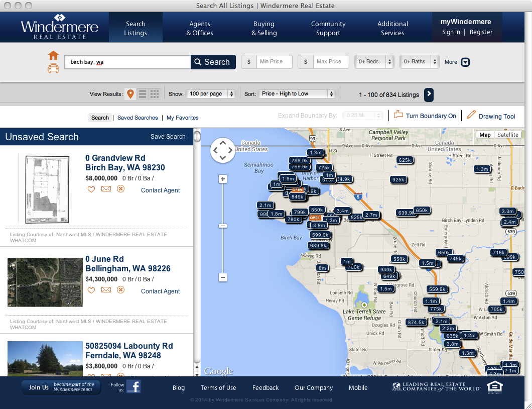The image size is (532, 409).
Task: Open Buying & Selling nav menu
Action: [x=264, y=28]
